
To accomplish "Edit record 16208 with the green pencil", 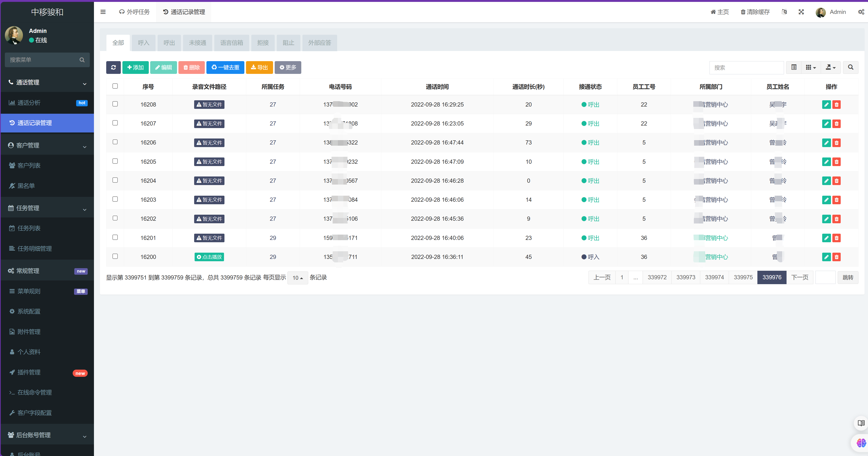I will click(x=826, y=104).
